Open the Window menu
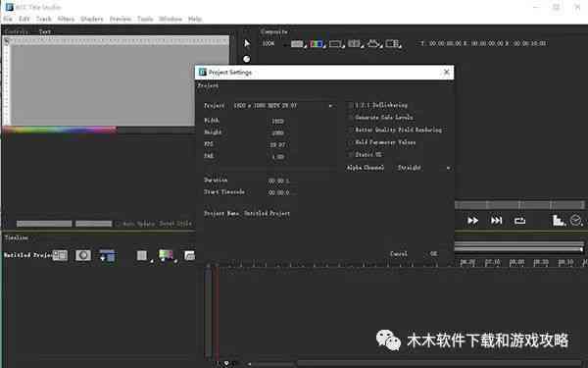The height and width of the screenshot is (368, 588). click(x=171, y=19)
